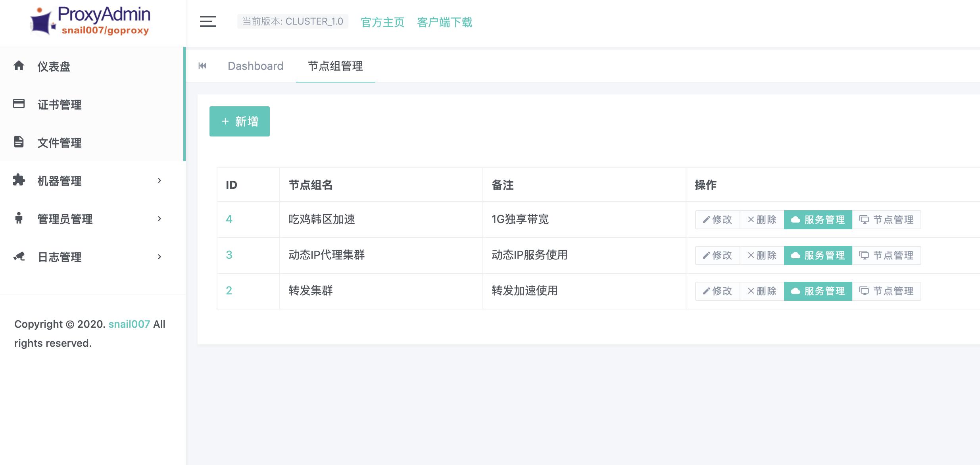Expand the 管理员管理 submenu chevron
980x465 pixels.
[159, 219]
